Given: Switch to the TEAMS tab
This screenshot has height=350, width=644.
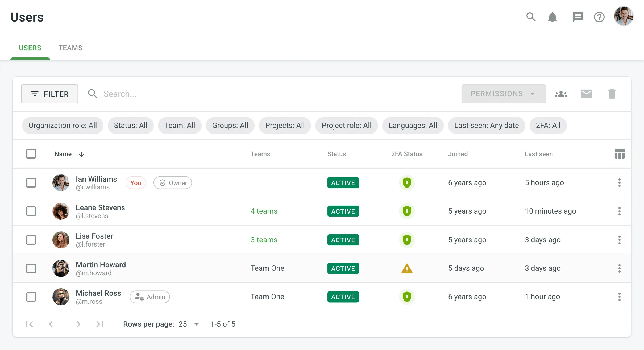Looking at the screenshot, I should point(70,48).
